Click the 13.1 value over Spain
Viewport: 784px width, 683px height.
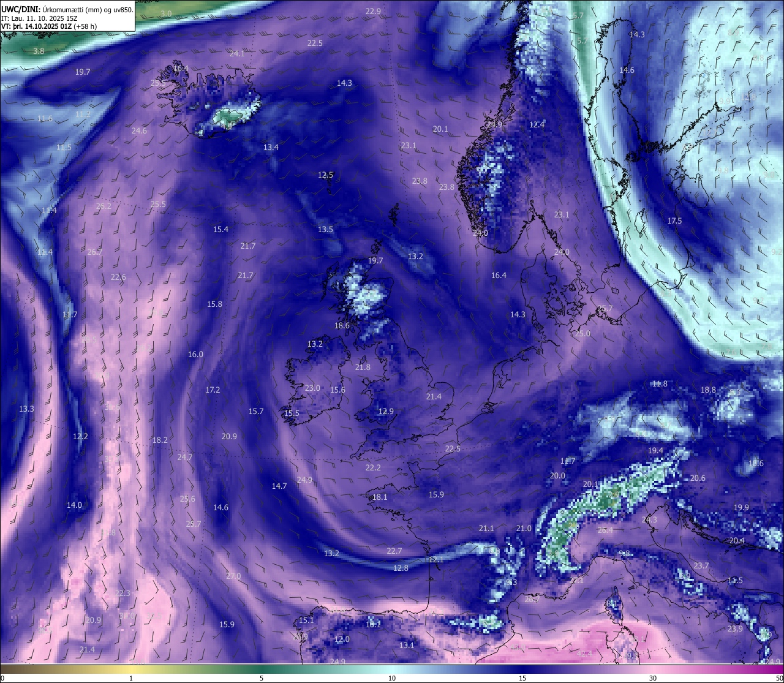coord(407,645)
